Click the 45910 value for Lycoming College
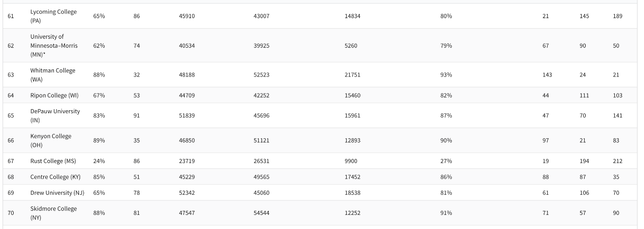The width and height of the screenshot is (644, 229). point(187,16)
